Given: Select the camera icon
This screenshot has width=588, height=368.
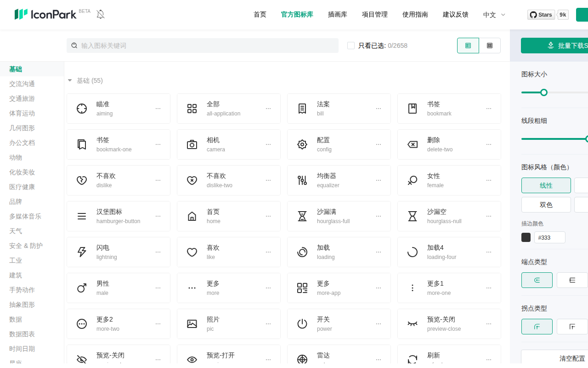Looking at the screenshot, I should coord(192,144).
